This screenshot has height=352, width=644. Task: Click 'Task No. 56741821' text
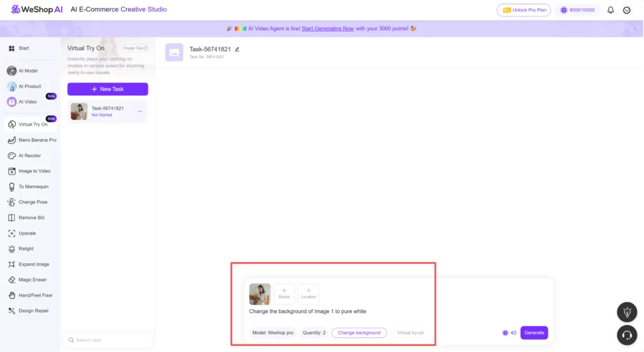click(206, 57)
